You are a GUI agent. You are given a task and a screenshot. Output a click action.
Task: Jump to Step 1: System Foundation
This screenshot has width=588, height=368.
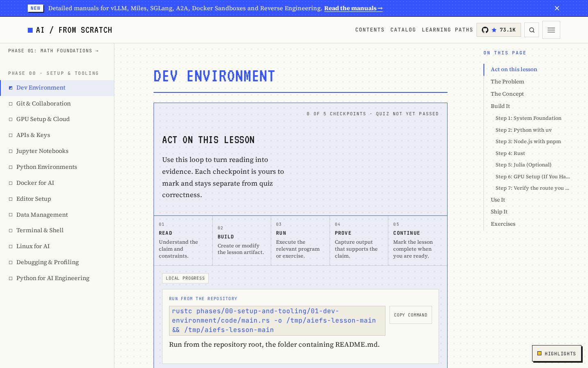point(528,118)
